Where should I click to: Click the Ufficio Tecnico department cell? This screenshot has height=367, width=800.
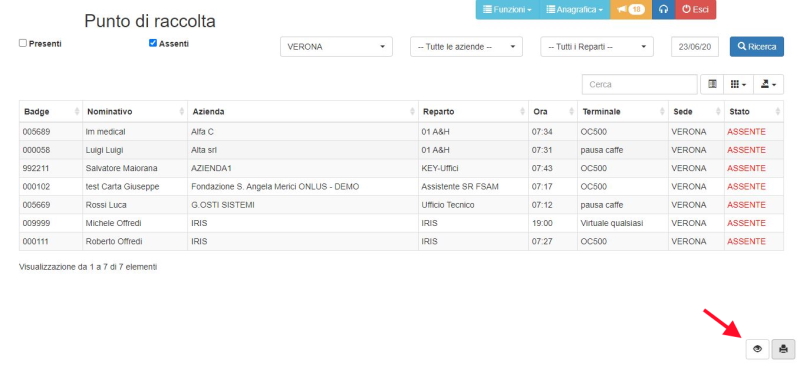tap(473, 205)
